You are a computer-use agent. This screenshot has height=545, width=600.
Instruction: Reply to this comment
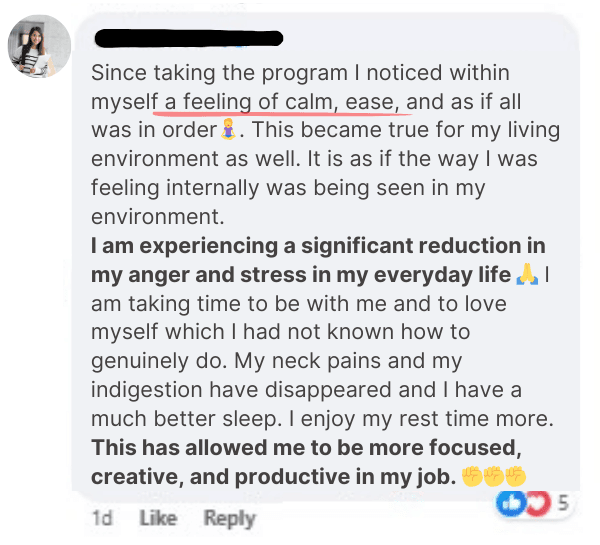tap(229, 518)
